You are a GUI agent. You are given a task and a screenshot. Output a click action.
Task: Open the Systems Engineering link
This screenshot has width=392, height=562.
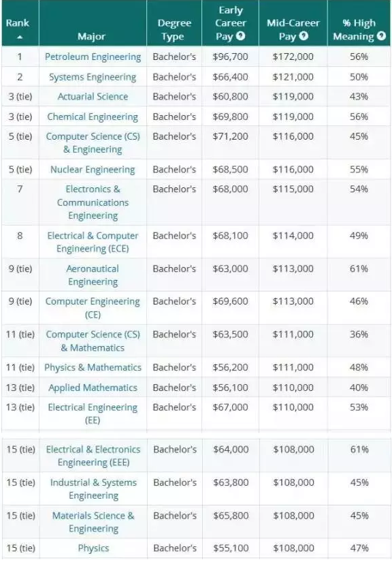pyautogui.click(x=93, y=77)
